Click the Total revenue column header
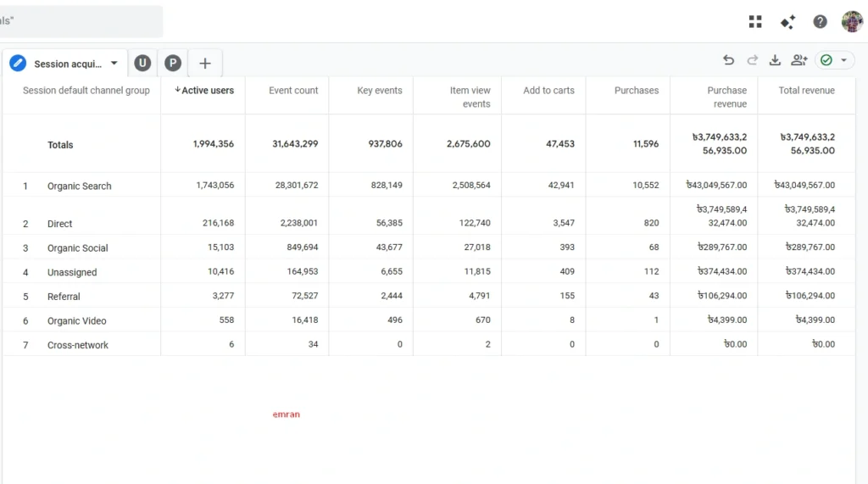 (806, 91)
